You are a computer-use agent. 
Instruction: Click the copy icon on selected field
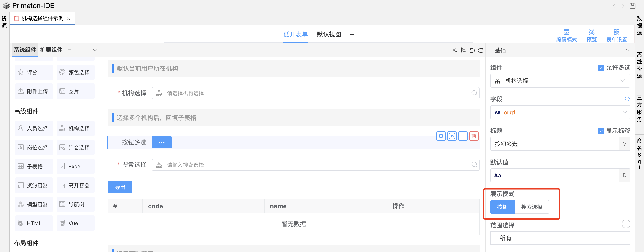coord(463,136)
